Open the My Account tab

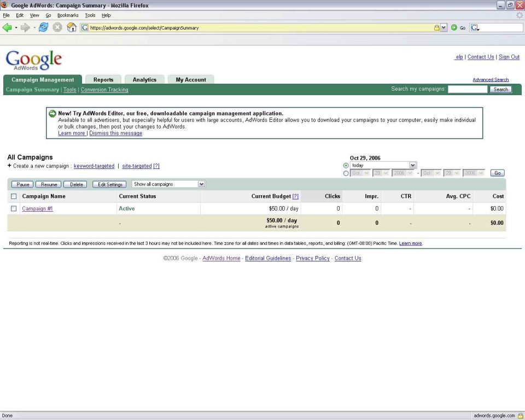[x=191, y=79]
